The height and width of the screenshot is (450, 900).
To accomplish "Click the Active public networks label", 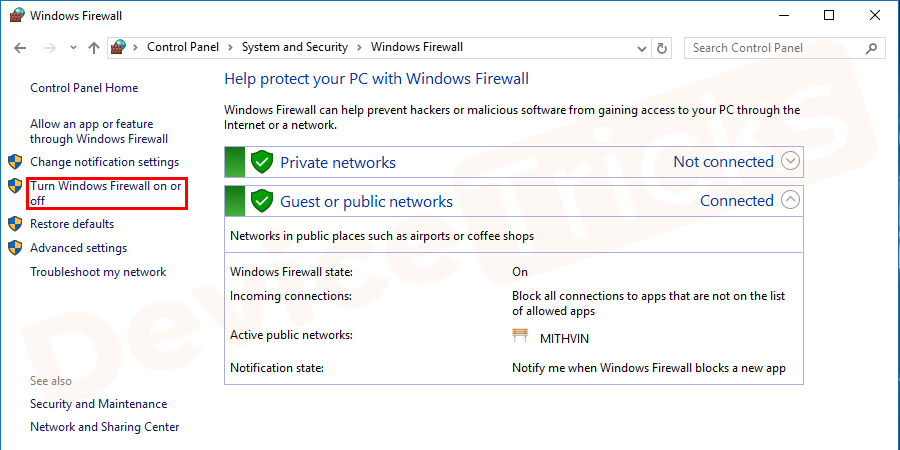I will click(x=291, y=334).
